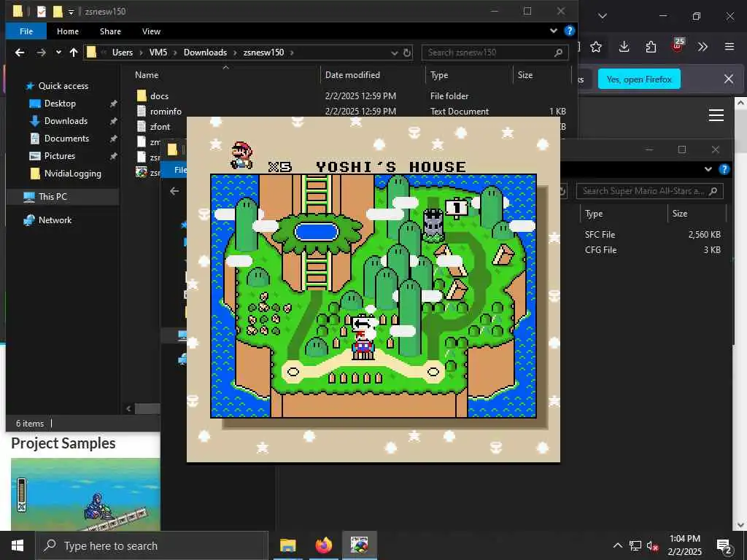
Task: Open muted volume tray icon
Action: [x=653, y=545]
